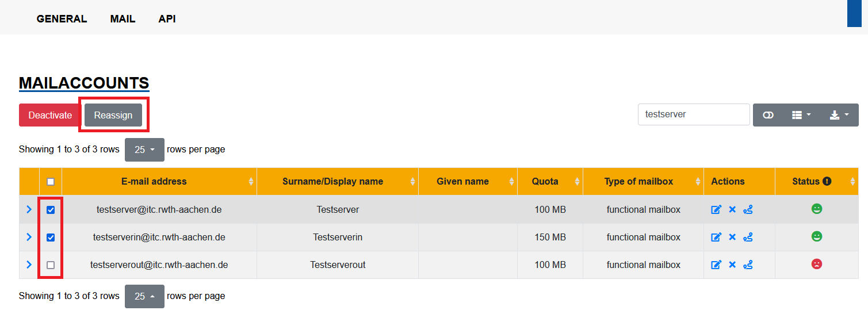This screenshot has height=314, width=868.
Task: Click the MAILACCOUNTS heading
Action: (x=84, y=83)
